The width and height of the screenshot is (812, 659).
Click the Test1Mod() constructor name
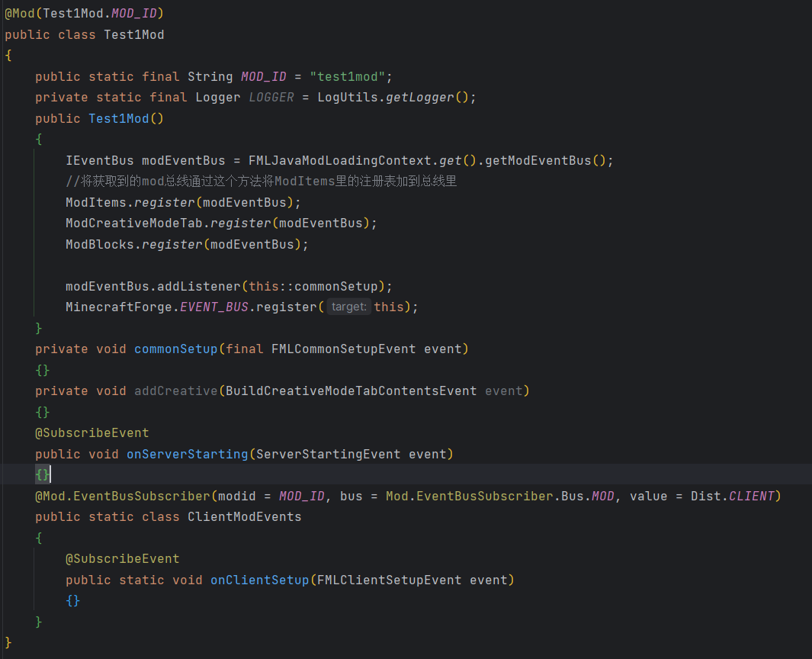[x=119, y=119]
